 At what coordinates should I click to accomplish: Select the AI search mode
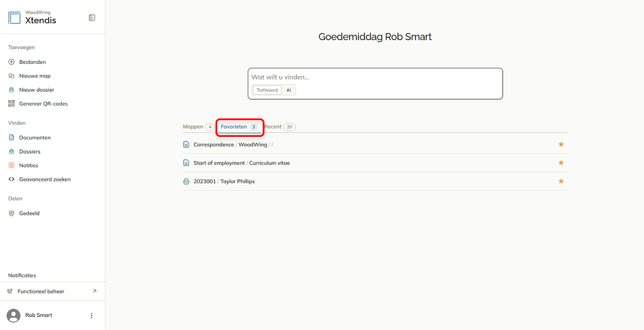coord(289,90)
